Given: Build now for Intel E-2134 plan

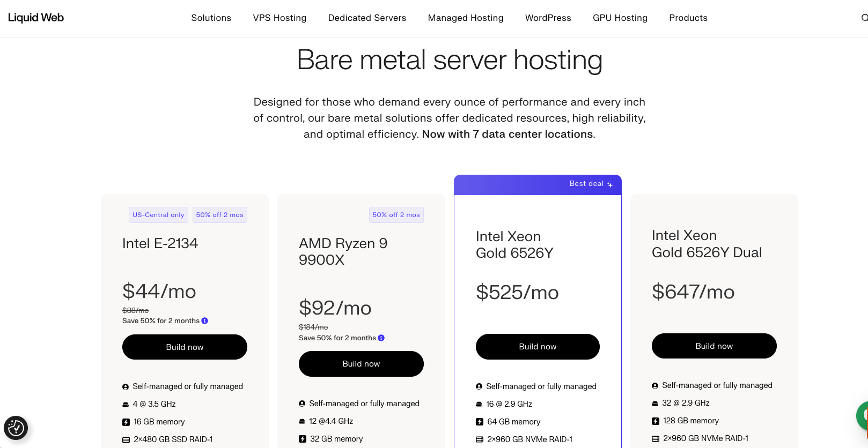Looking at the screenshot, I should tap(185, 347).
